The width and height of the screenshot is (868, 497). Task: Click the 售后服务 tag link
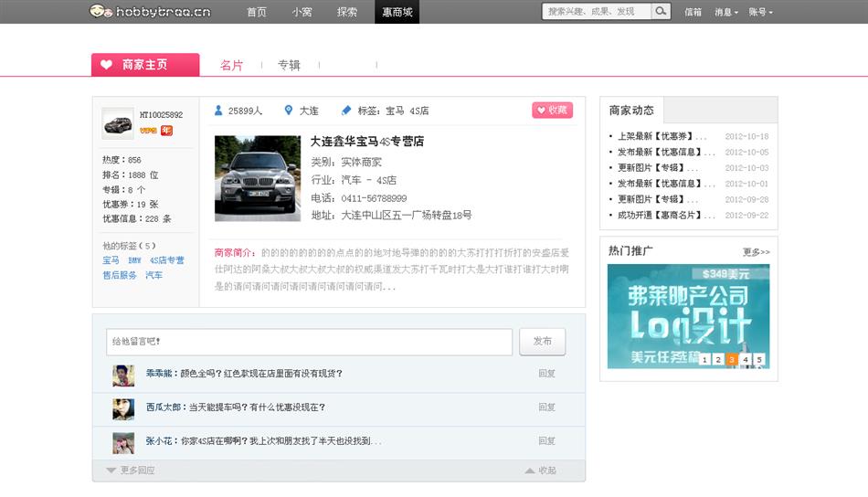click(x=119, y=274)
